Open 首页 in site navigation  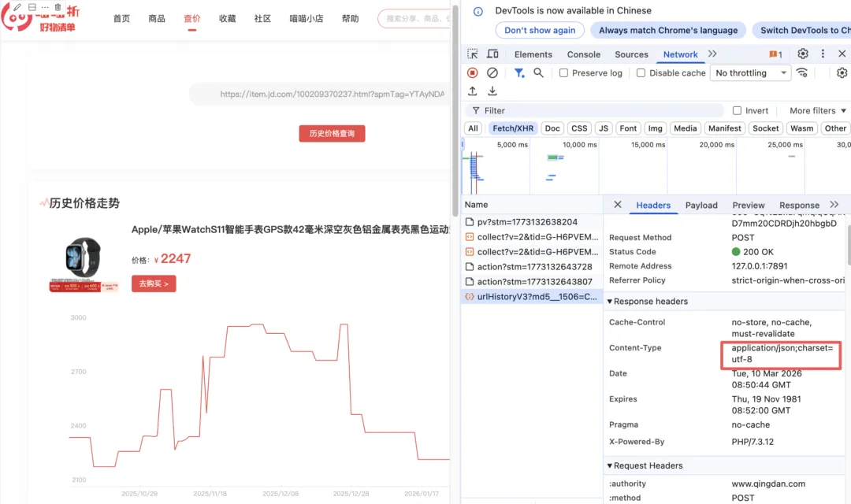121,18
